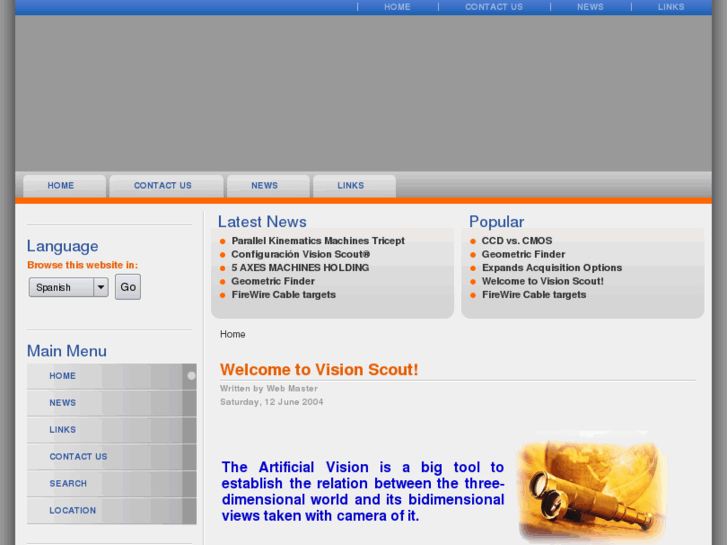Select the CONTACT US tab under the banner
This screenshot has width=727, height=545.
tap(166, 186)
